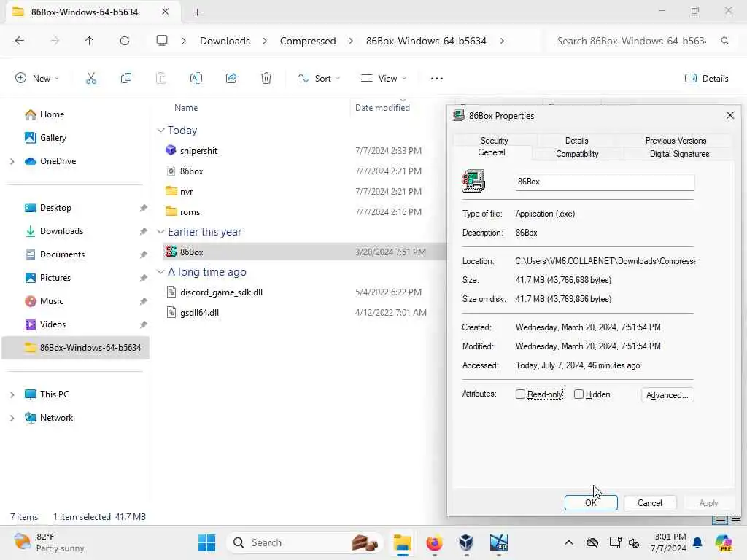Launch Firefox from the taskbar
Image resolution: width=747 pixels, height=560 pixels.
tap(434, 542)
